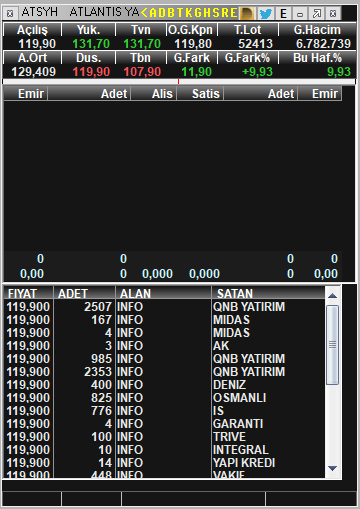Select the A.Ort value 129,409
Image resolution: width=360 pixels, height=509 pixels.
tap(34, 72)
